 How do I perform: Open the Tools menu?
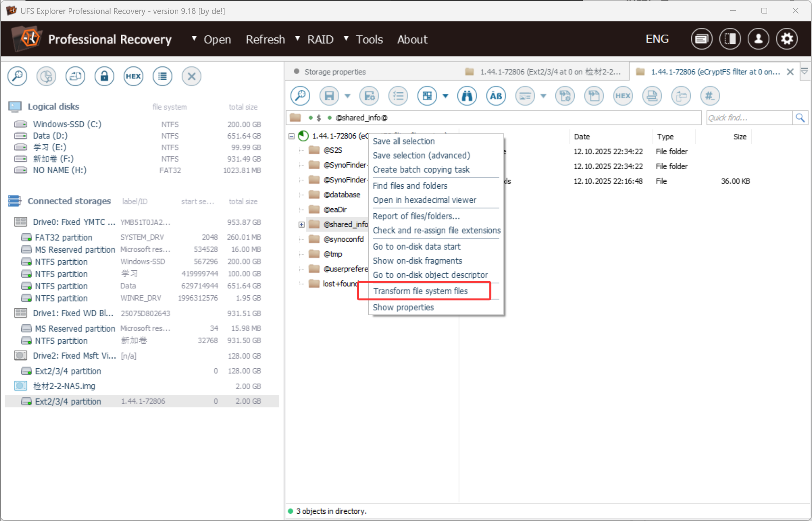(x=369, y=39)
